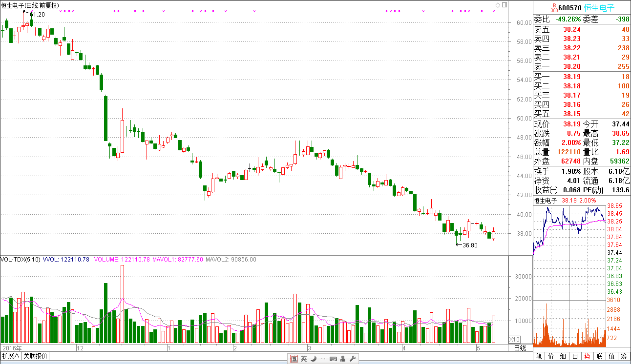This screenshot has width=631, height=364.
Task: Click the 委差 -398 value
Action: coord(622,19)
